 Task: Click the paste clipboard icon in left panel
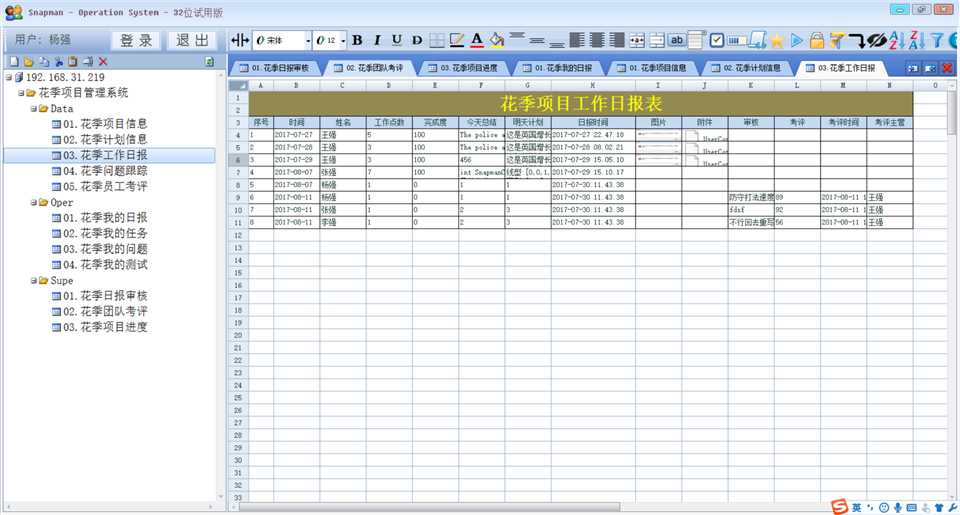[73, 62]
